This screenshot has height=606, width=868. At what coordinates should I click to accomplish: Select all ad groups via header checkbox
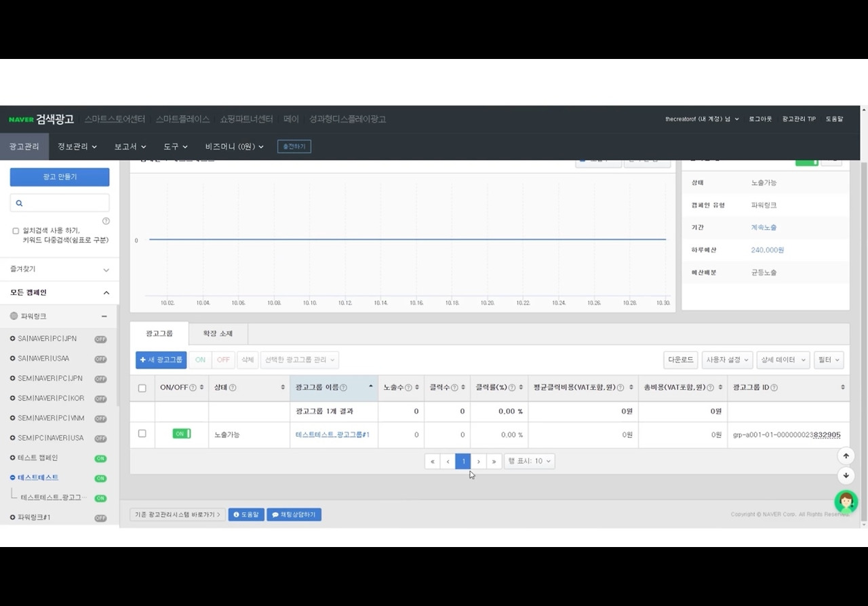click(x=142, y=388)
